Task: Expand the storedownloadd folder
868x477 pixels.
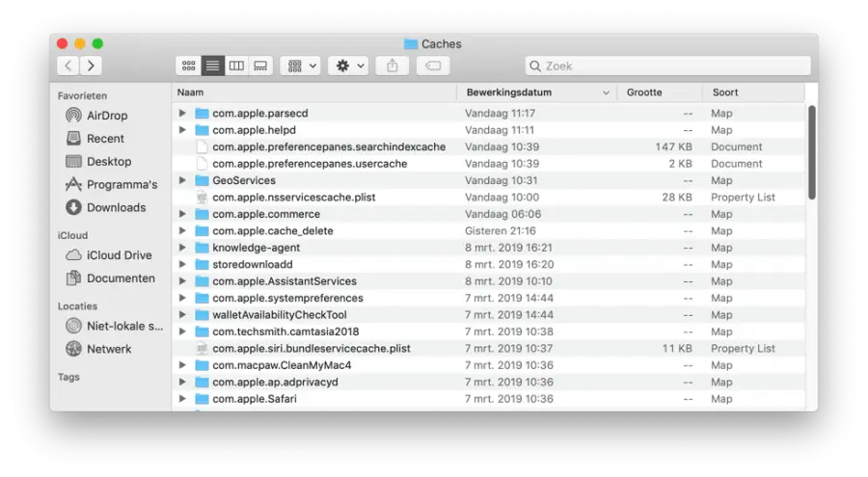Action: (182, 264)
